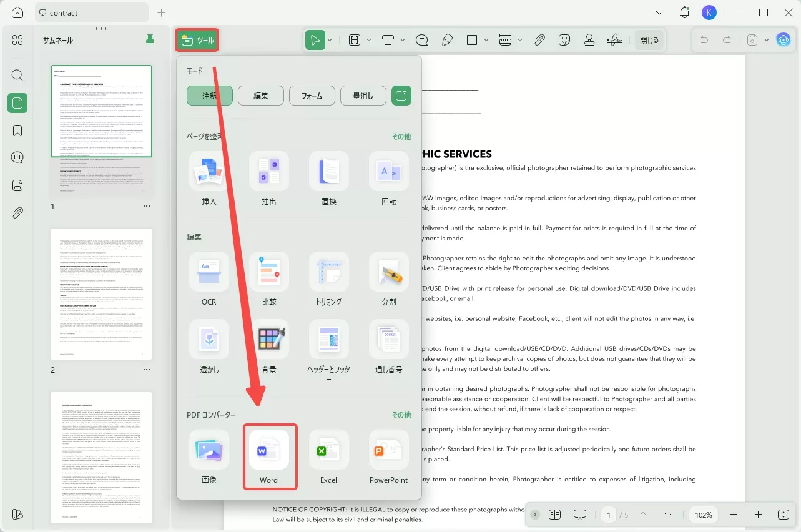Screen dimensions: 801x532
Task: Select the page 2 thumbnail
Action: tap(101, 294)
